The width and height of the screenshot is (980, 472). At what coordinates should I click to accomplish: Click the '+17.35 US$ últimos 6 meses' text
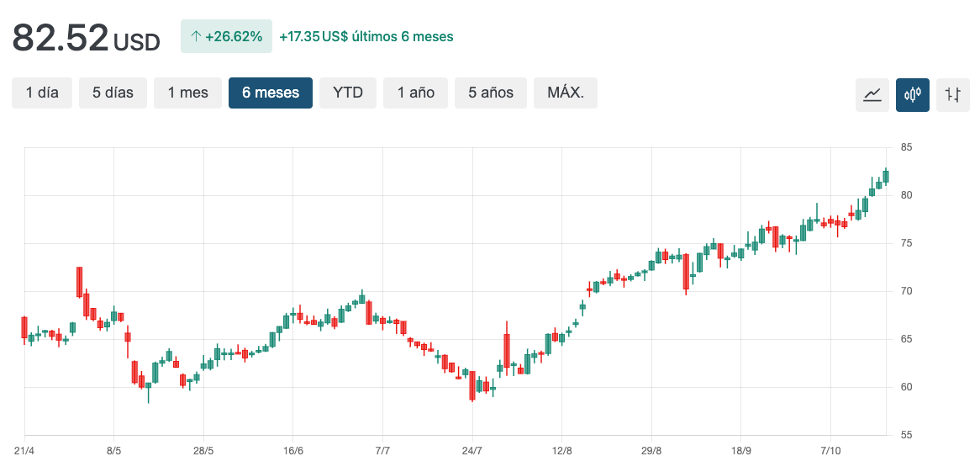(x=366, y=36)
